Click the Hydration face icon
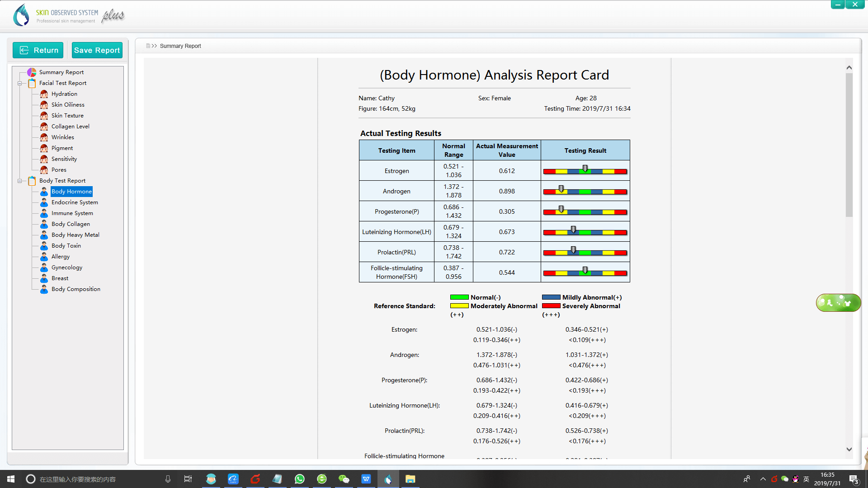Image resolution: width=868 pixels, height=488 pixels. [x=44, y=94]
